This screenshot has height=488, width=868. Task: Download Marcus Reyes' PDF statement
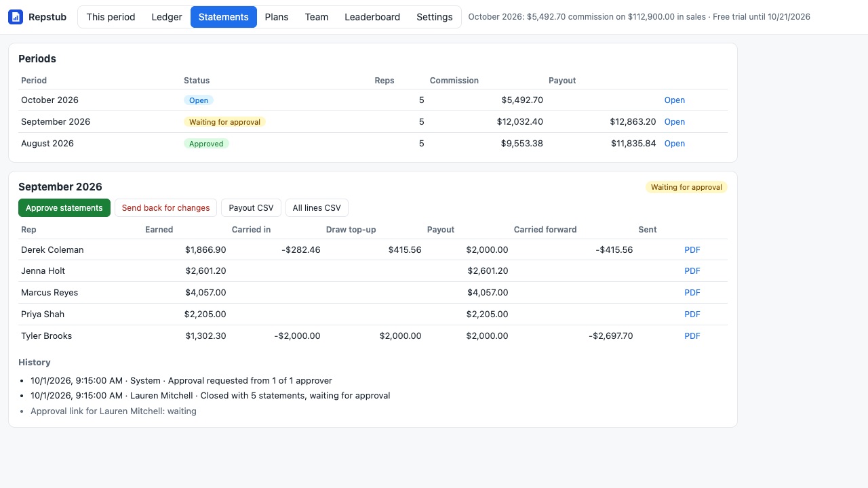click(692, 293)
